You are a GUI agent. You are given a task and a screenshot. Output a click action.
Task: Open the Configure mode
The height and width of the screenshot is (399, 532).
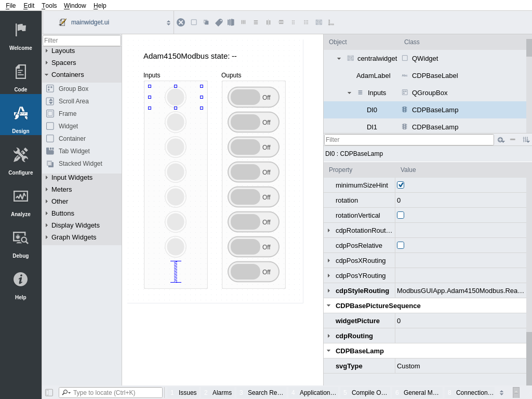click(21, 162)
